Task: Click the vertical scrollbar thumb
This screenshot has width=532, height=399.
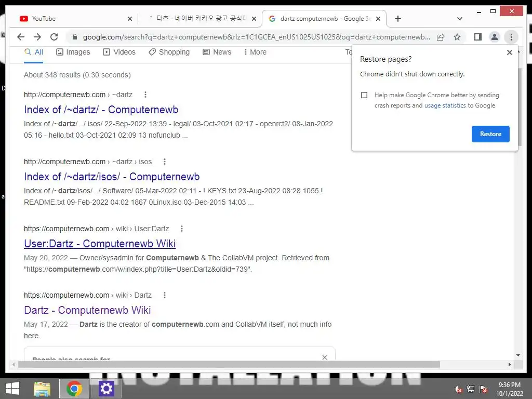Action: coord(520,106)
